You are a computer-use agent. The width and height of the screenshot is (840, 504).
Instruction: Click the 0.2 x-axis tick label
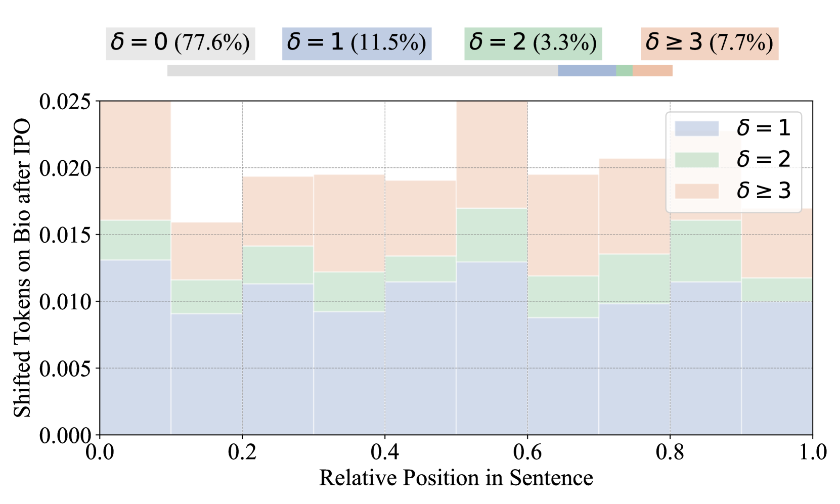(x=242, y=452)
